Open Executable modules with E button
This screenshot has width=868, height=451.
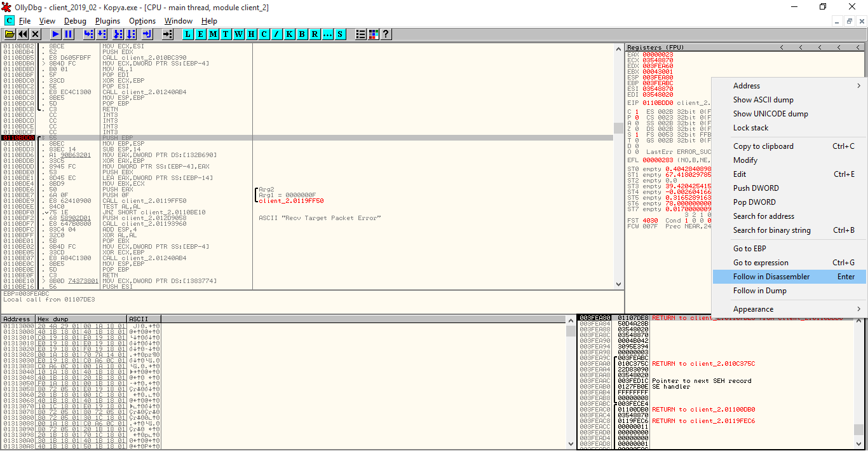pyautogui.click(x=201, y=34)
